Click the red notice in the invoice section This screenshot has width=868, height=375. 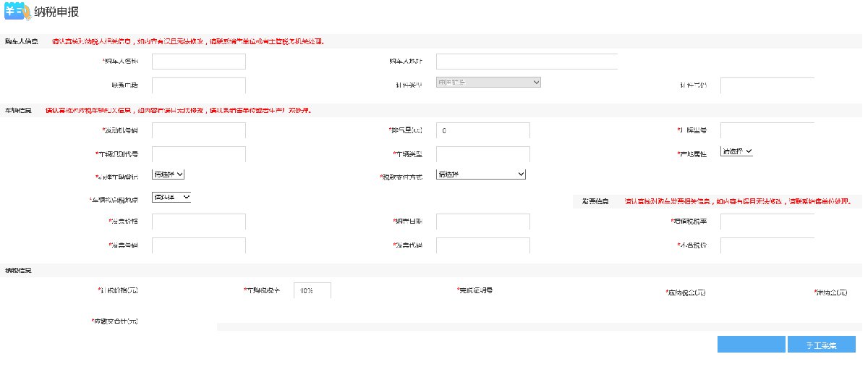pyautogui.click(x=737, y=201)
